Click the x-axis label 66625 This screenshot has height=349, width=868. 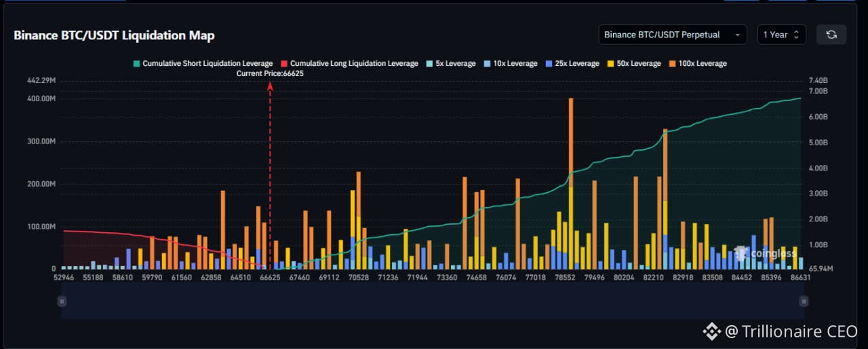[x=270, y=278]
